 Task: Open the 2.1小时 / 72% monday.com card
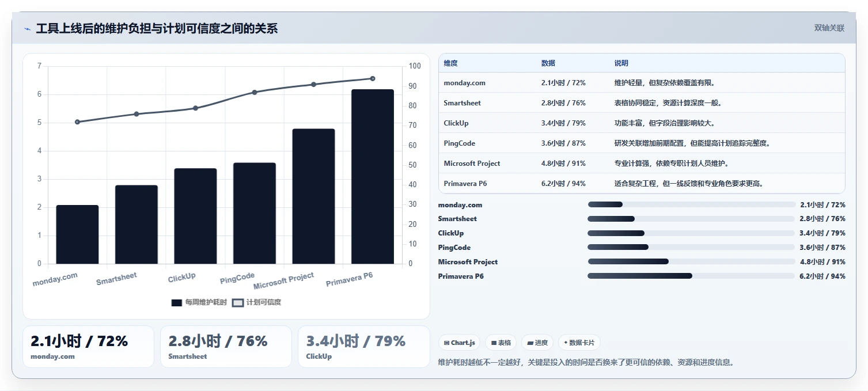click(88, 347)
